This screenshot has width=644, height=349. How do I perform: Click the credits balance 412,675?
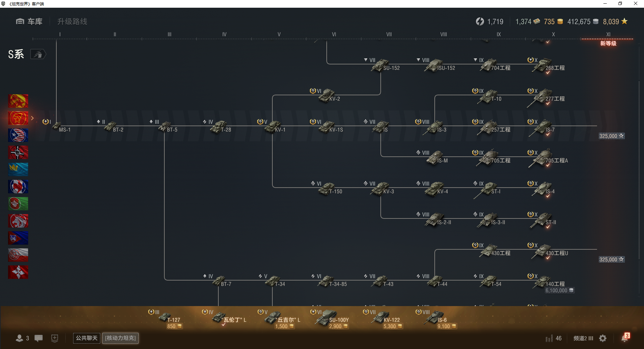[x=583, y=21]
